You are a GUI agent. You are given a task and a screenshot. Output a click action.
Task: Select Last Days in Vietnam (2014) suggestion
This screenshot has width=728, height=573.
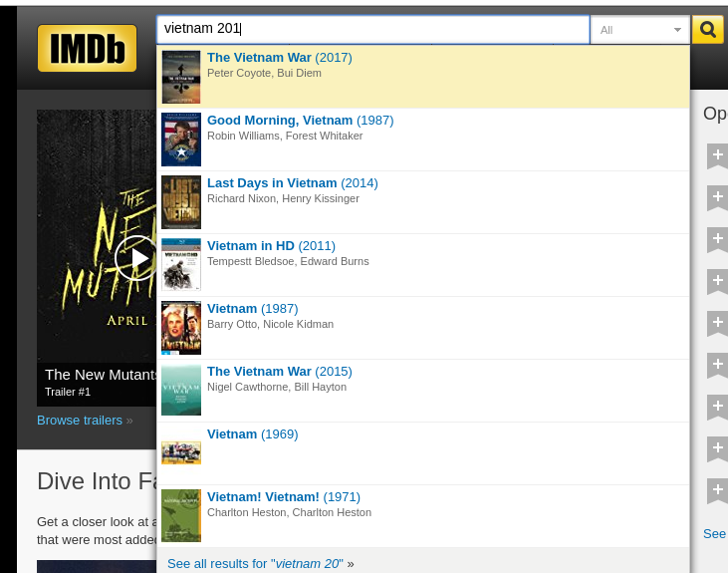(423, 202)
